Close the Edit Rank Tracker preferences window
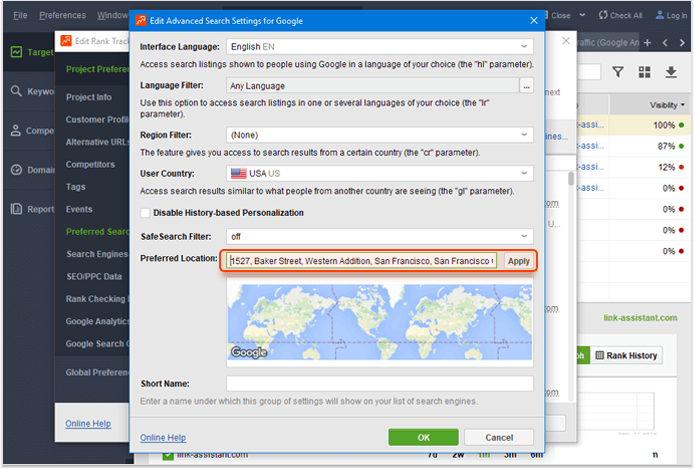Viewport: 694px width, 469px height. pos(566,41)
